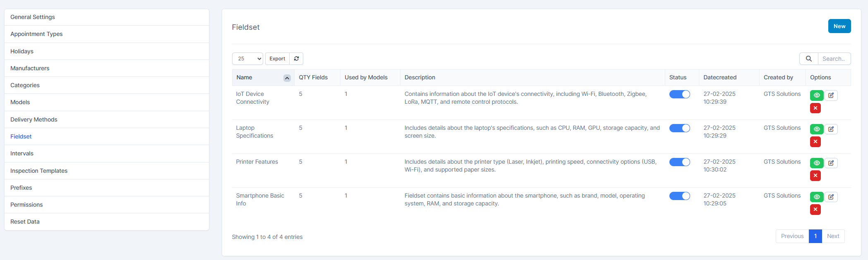868x260 pixels.
Task: Turn off Smartphone Basic Info status
Action: (x=679, y=196)
